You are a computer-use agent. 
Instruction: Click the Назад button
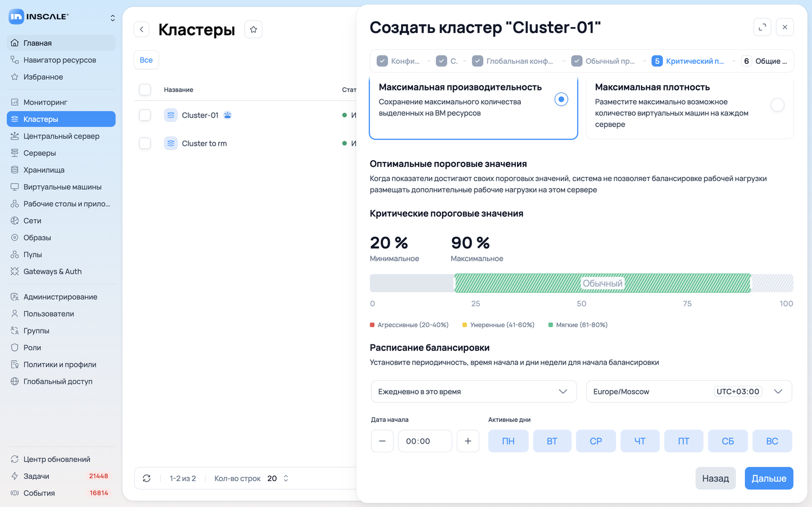click(716, 478)
